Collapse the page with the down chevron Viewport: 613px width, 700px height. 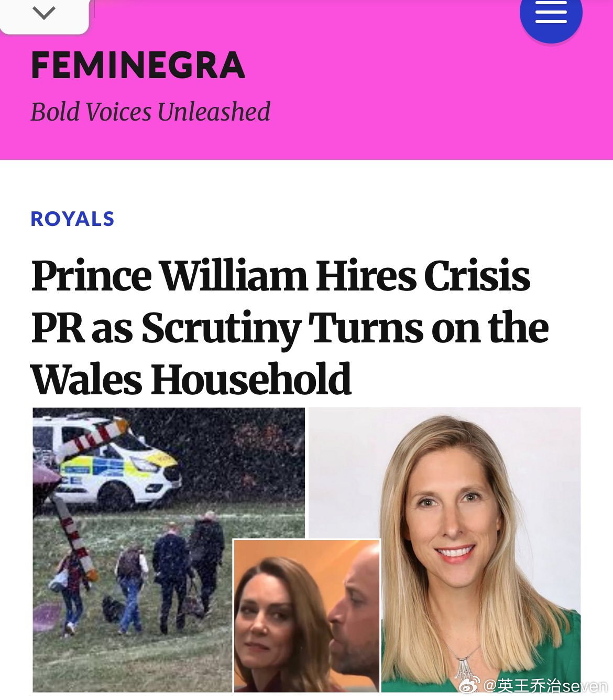pyautogui.click(x=44, y=13)
